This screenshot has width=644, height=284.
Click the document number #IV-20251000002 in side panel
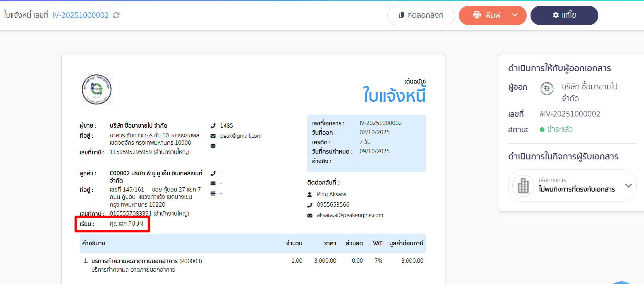tap(570, 114)
